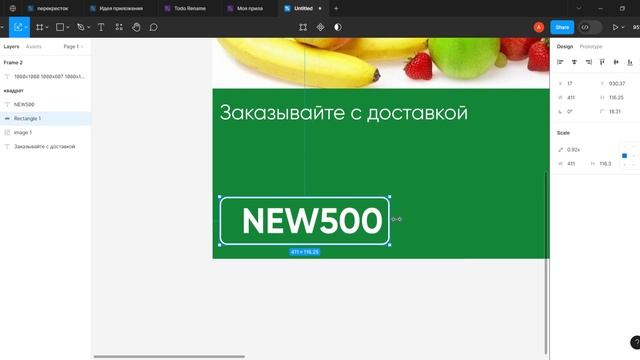Click the Align top icon
Viewport: 640px width, 360px height.
(602, 62)
